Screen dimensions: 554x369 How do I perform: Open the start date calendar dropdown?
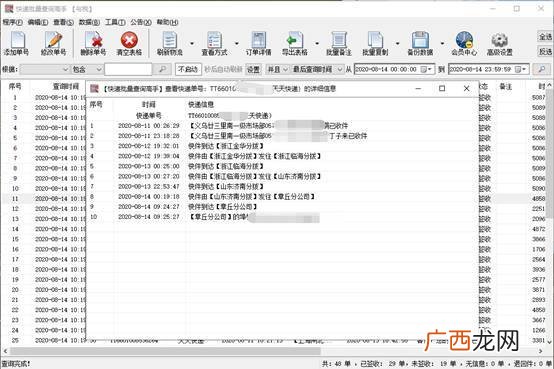tap(426, 69)
